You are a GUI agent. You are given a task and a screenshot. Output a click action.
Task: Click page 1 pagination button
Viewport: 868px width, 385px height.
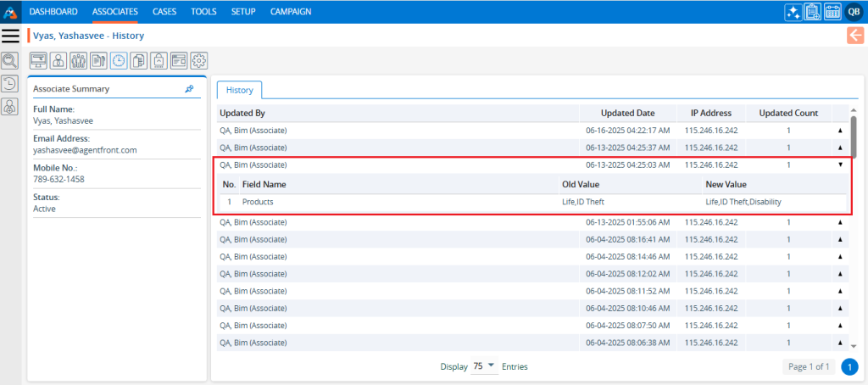[850, 366]
